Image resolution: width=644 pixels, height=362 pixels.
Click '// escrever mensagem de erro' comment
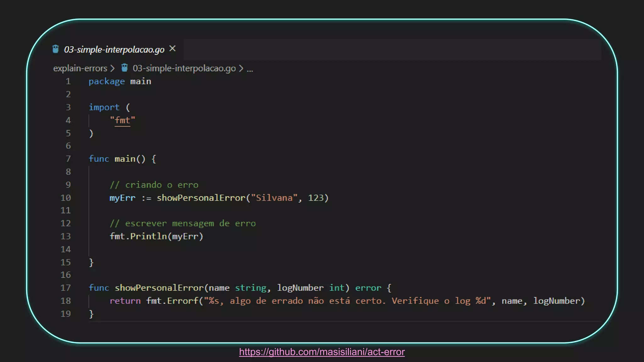tap(183, 223)
